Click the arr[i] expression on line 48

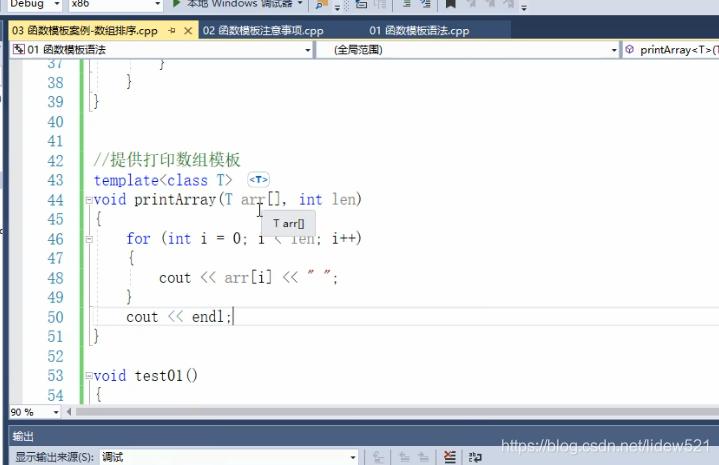click(248, 278)
